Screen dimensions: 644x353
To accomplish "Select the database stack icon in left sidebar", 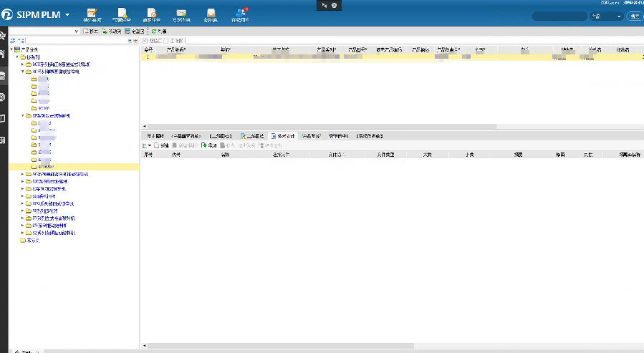I will click(4, 74).
